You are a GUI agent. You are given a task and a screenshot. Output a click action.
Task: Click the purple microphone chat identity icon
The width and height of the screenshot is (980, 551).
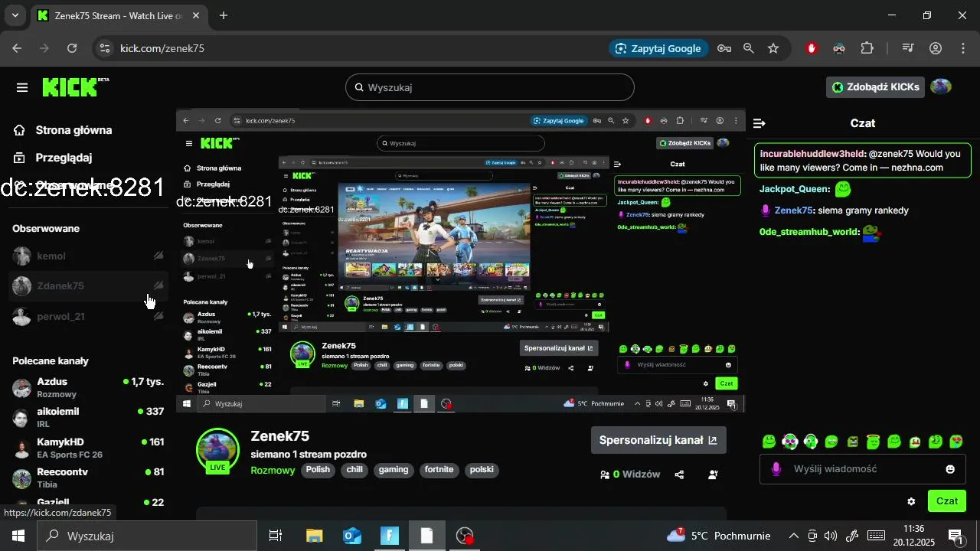point(776,469)
